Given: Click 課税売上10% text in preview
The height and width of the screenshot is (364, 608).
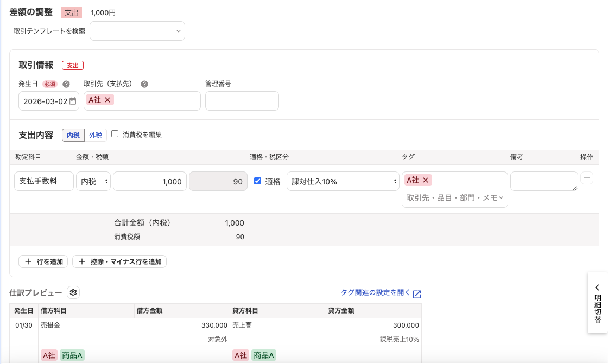Looking at the screenshot, I should (400, 339).
